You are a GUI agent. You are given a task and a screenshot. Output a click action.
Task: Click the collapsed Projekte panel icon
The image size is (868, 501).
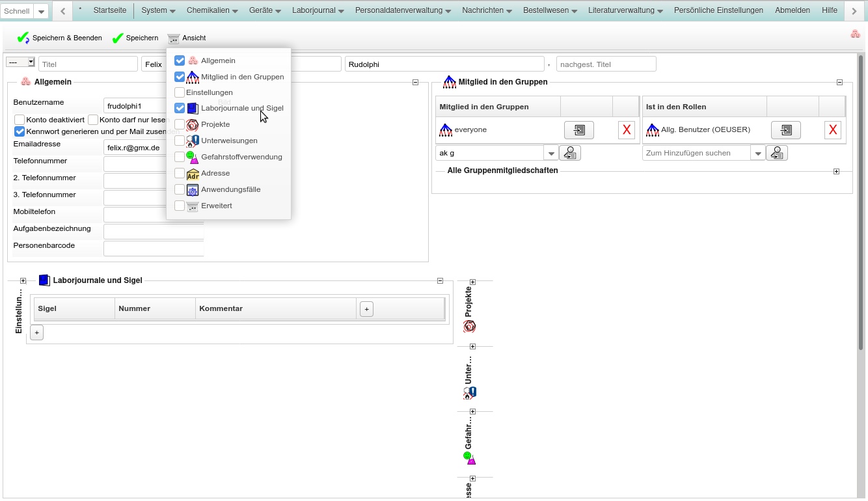click(x=469, y=327)
